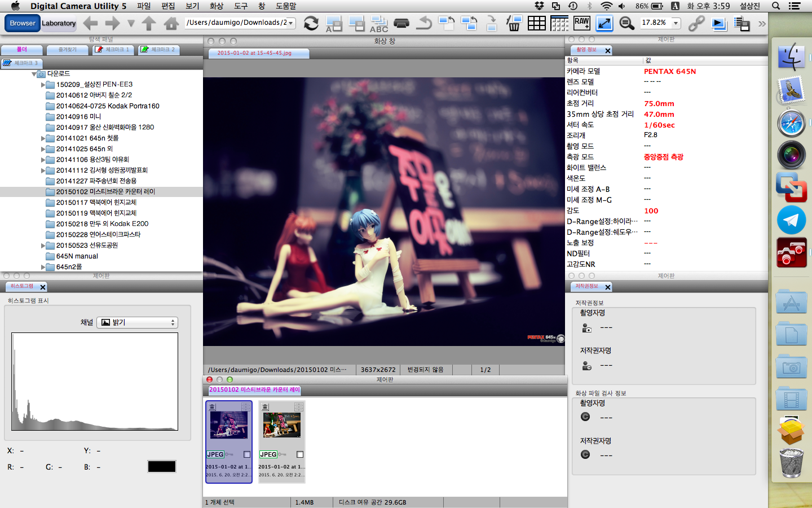The image size is (812, 508).
Task: Click the trash can delete icon in the toolbar
Action: tap(514, 23)
